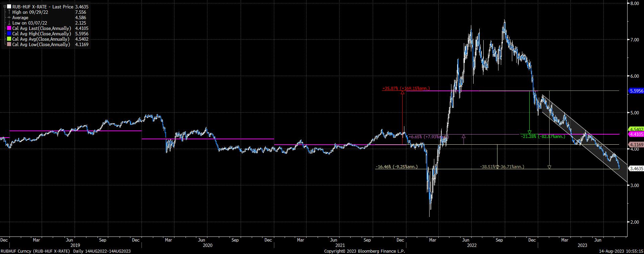
Task: Click the red +35.87% annotation label
Action: pyautogui.click(x=406, y=88)
